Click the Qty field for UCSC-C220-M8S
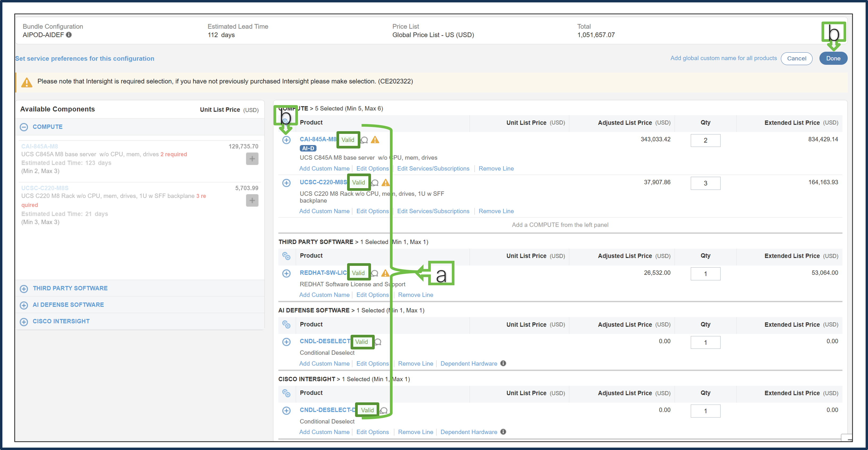The image size is (868, 450). 706,183
